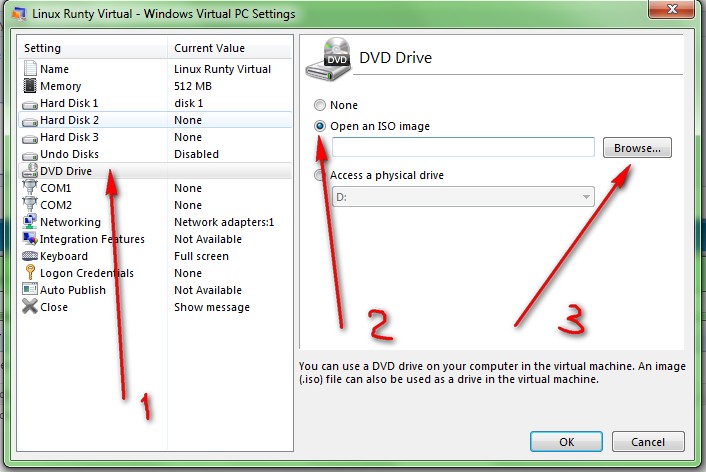Select Access a physical drive radio button
Image resolution: width=706 pixels, height=472 pixels.
click(319, 175)
